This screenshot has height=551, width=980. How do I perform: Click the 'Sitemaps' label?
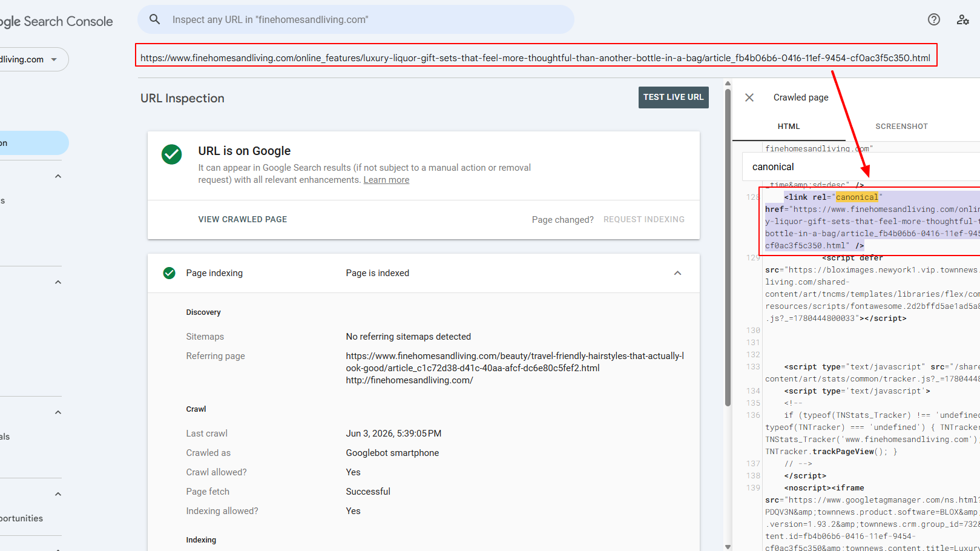205,337
